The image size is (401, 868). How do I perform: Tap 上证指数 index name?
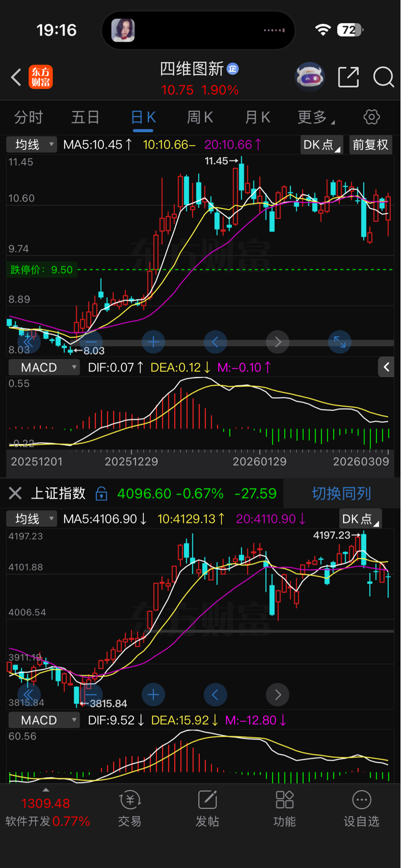(58, 493)
